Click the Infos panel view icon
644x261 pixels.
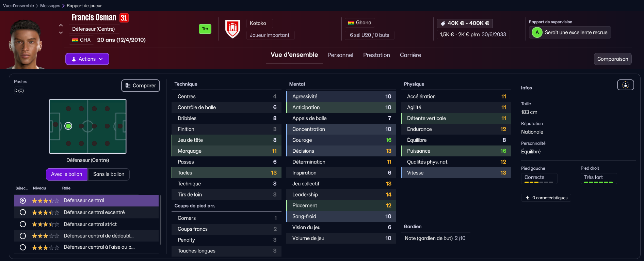pos(626,85)
